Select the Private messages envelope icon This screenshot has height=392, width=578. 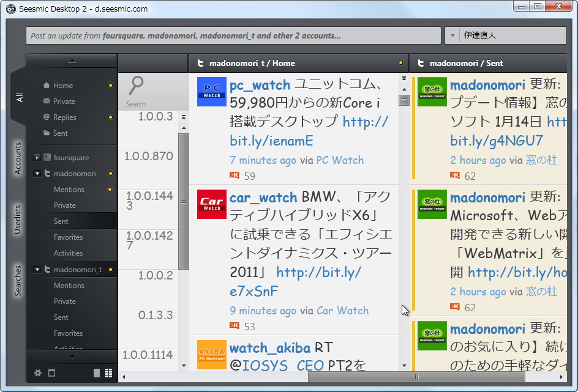[x=45, y=101]
